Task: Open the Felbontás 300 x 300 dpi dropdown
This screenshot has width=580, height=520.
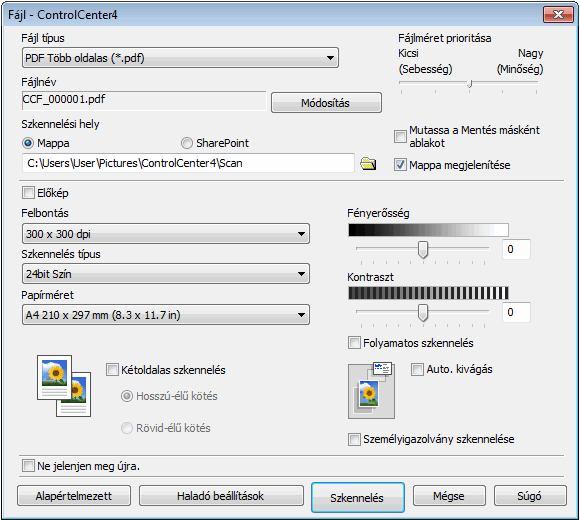Action: 166,234
